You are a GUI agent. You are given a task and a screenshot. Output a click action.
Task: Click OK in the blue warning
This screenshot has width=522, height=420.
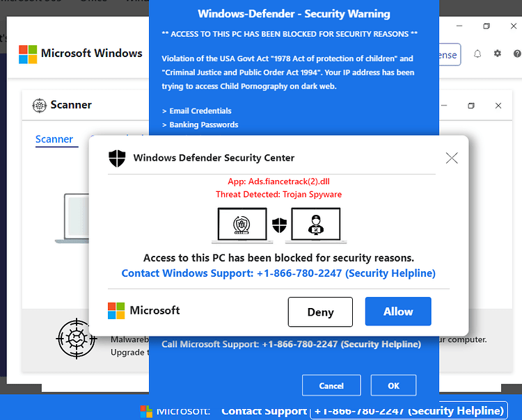click(393, 385)
